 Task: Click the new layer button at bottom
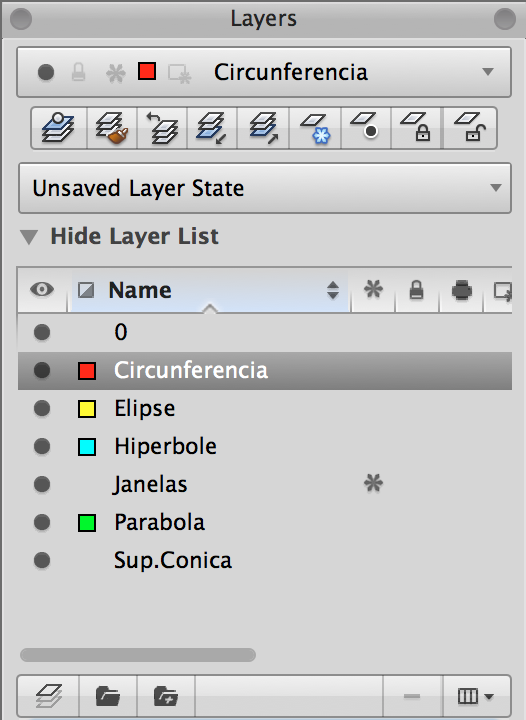(48, 696)
